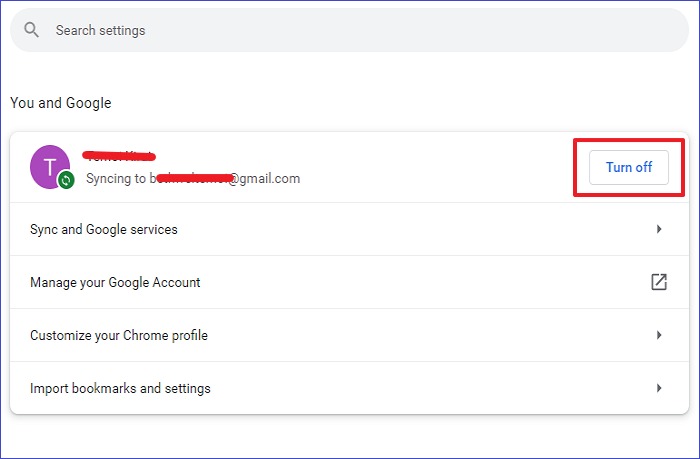Viewport: 700px width, 459px height.
Task: Click the 'You and Google' section heading
Action: coord(61,103)
